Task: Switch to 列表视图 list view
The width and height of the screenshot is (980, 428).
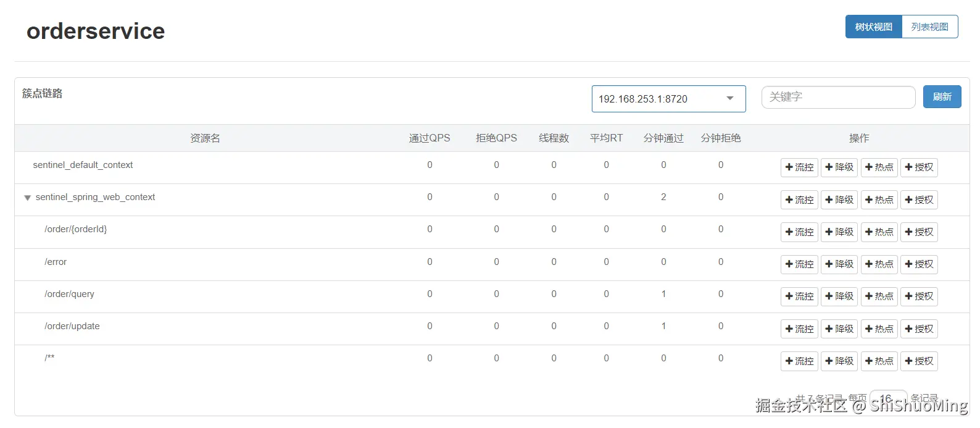Action: 929,27
